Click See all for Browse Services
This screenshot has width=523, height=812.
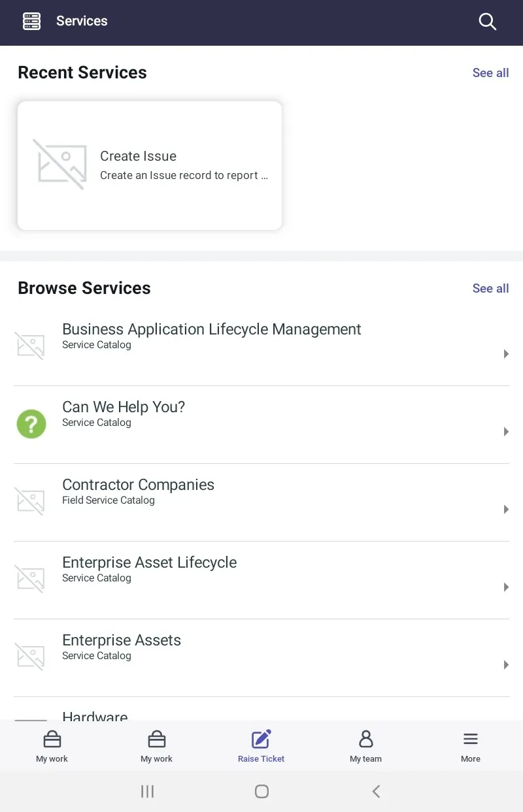click(x=490, y=288)
